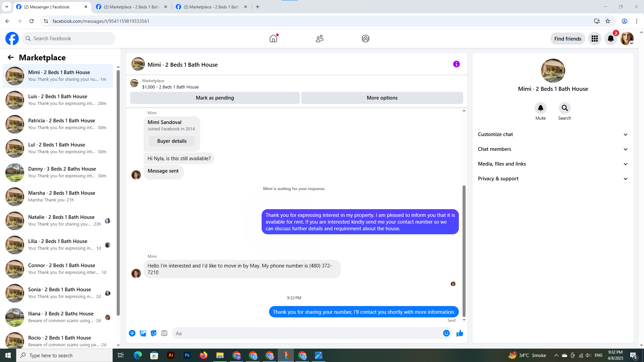Open the Facebook notifications bell

[610, 39]
